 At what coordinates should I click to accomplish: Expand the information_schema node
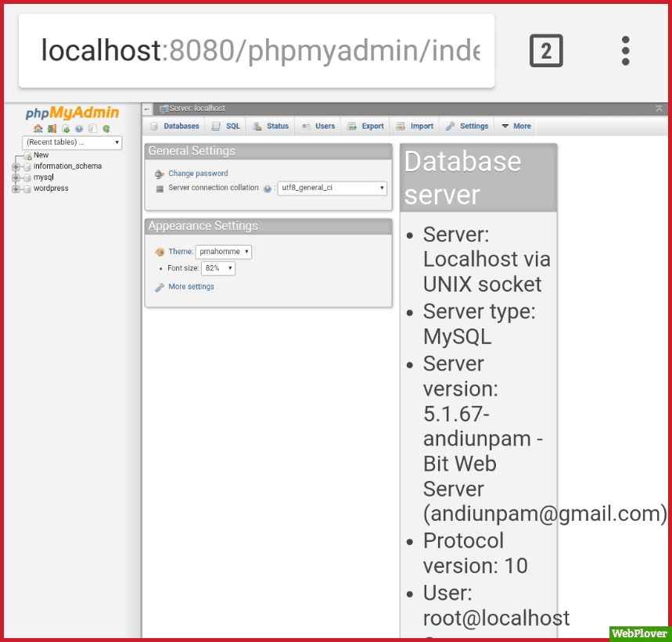(17, 166)
